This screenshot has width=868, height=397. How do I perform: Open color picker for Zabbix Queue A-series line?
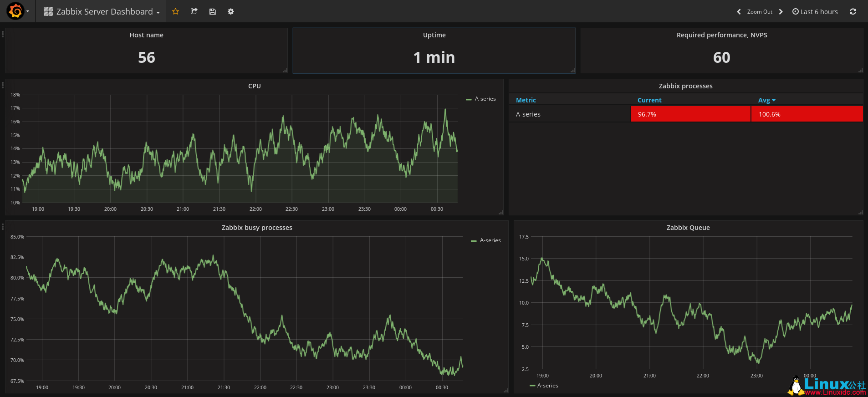click(x=532, y=386)
